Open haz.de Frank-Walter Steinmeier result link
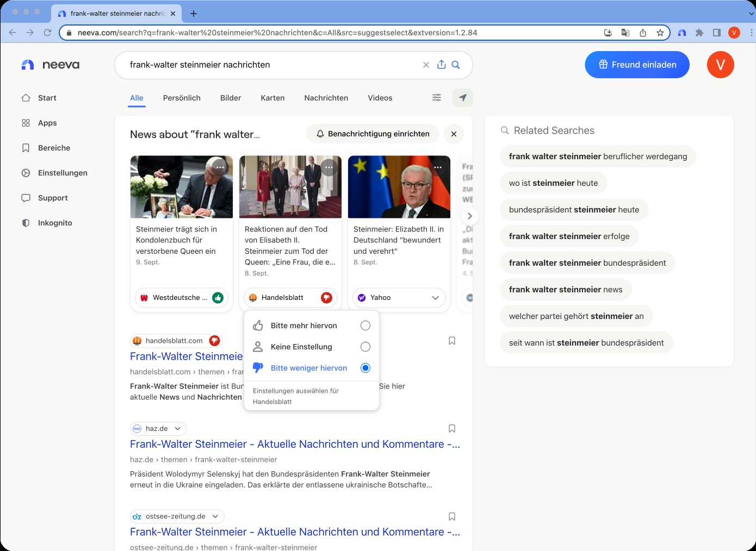The width and height of the screenshot is (756, 551). point(295,444)
